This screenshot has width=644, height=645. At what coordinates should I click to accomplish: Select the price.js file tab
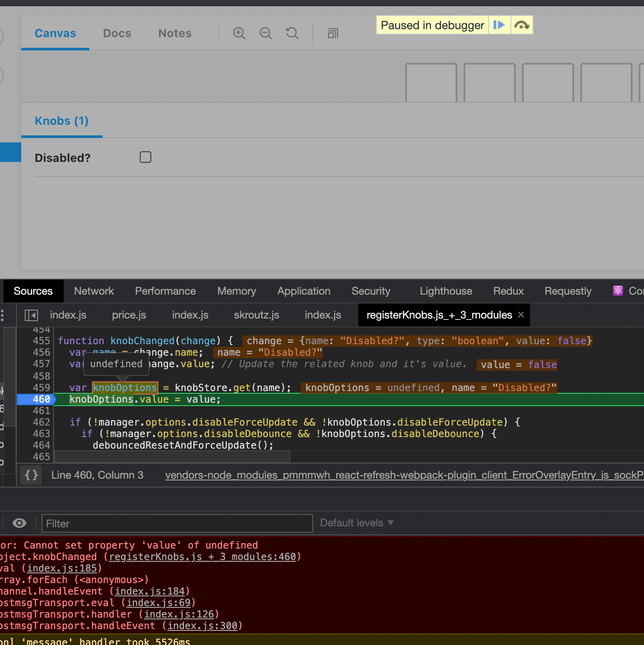coord(129,315)
